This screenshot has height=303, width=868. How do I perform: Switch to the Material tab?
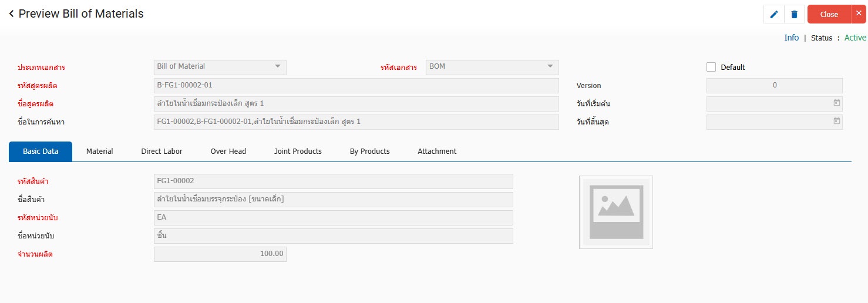point(99,151)
